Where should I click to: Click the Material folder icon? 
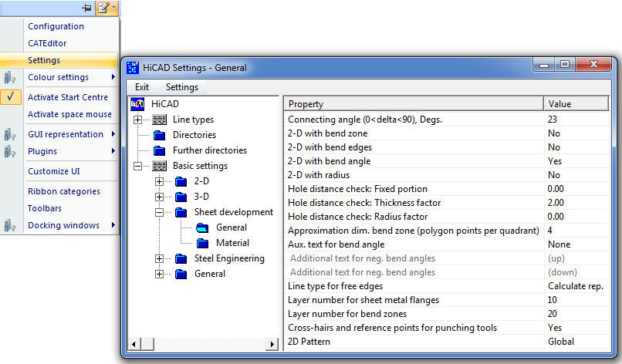click(x=202, y=243)
